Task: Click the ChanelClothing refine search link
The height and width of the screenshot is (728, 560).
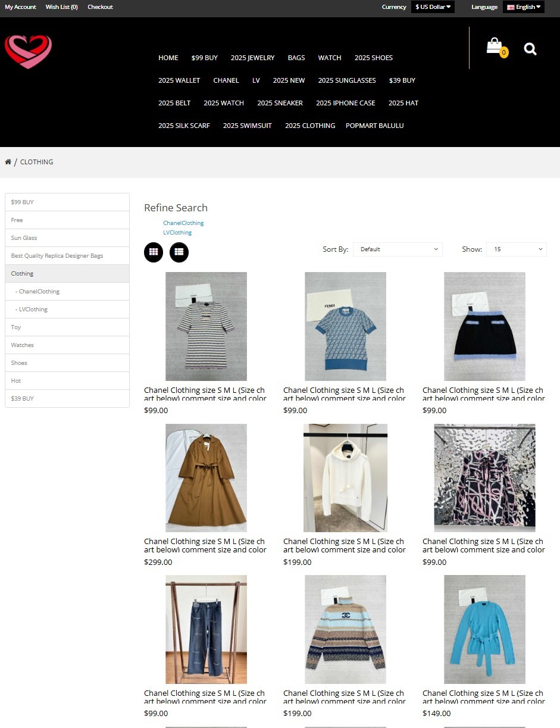Action: point(183,223)
